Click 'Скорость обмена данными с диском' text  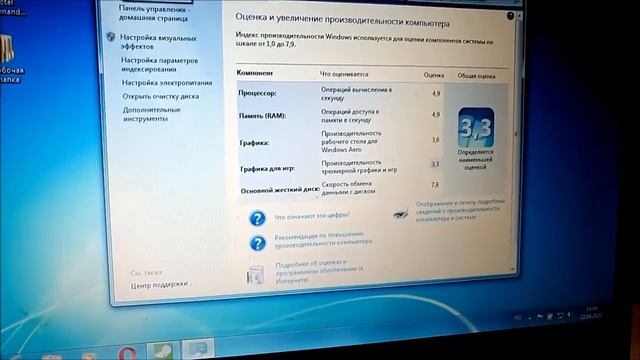[x=348, y=187]
